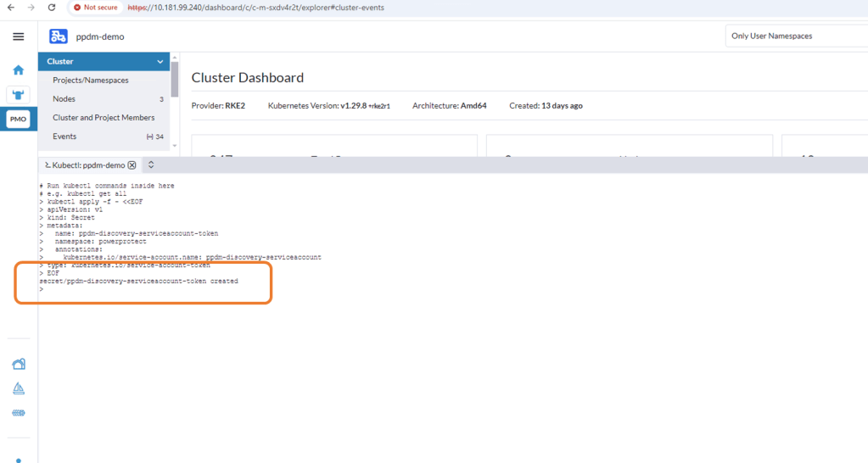Click the browser address bar URL
Image resolution: width=868 pixels, height=463 pixels.
click(x=255, y=8)
